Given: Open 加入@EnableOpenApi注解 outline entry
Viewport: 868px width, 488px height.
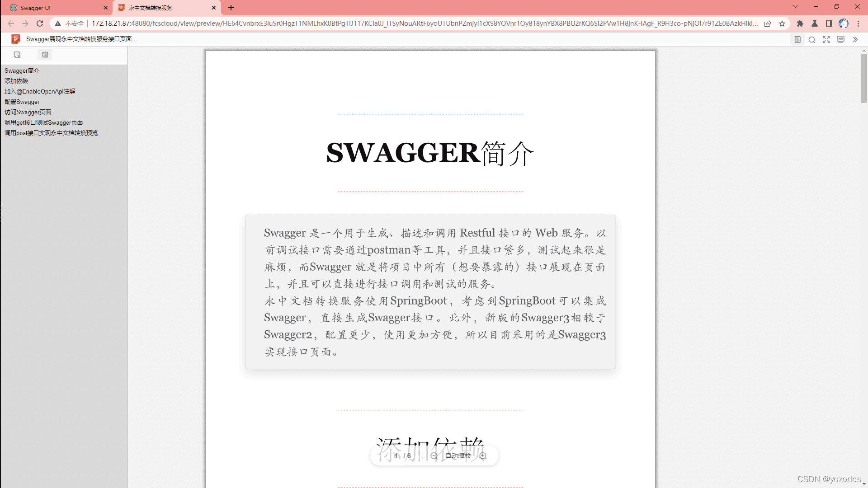Looking at the screenshot, I should [40, 91].
